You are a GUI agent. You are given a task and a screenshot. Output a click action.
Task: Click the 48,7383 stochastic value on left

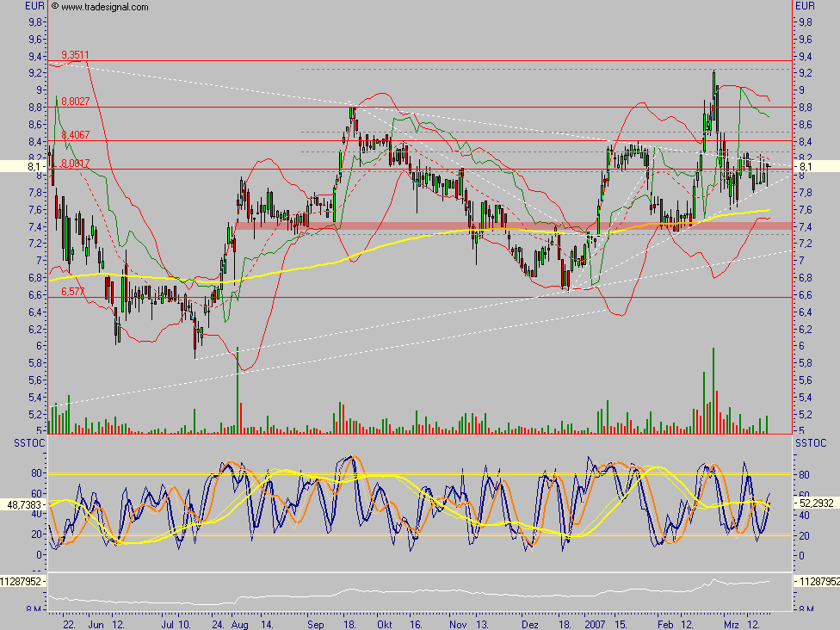(x=23, y=504)
